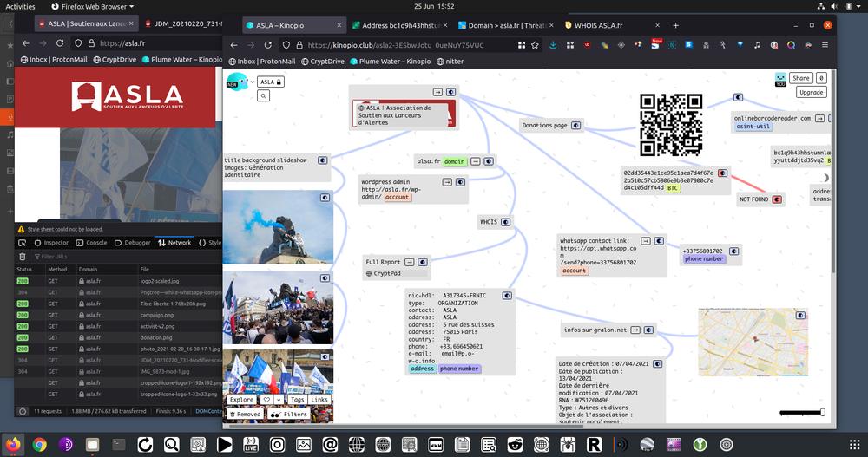Click back arrow in the asla.fr window
868x457 pixels.
coord(26,42)
